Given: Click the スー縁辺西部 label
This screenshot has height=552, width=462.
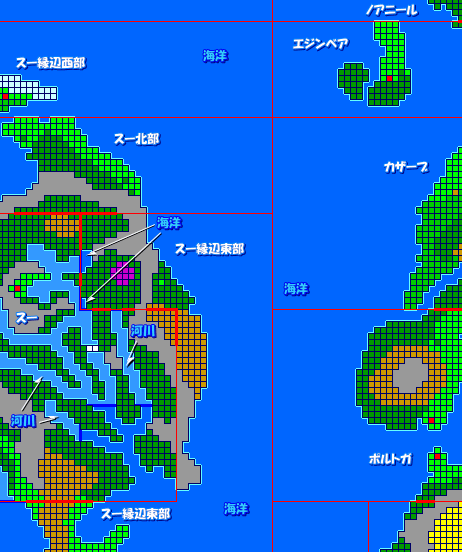Looking at the screenshot, I should coord(51,63).
